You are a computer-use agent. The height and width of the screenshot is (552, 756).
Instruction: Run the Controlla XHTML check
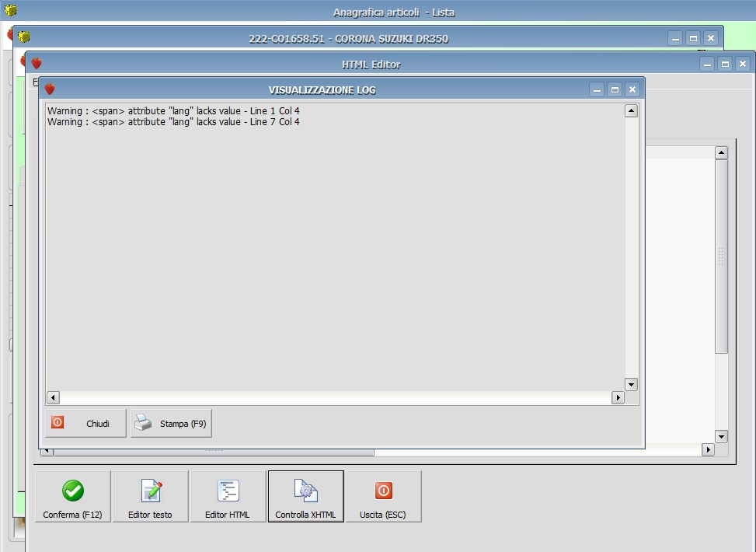305,497
